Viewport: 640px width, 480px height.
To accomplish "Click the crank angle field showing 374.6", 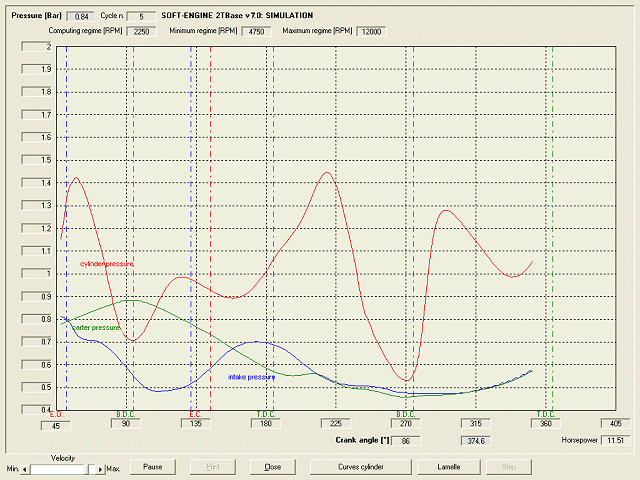I will point(476,441).
